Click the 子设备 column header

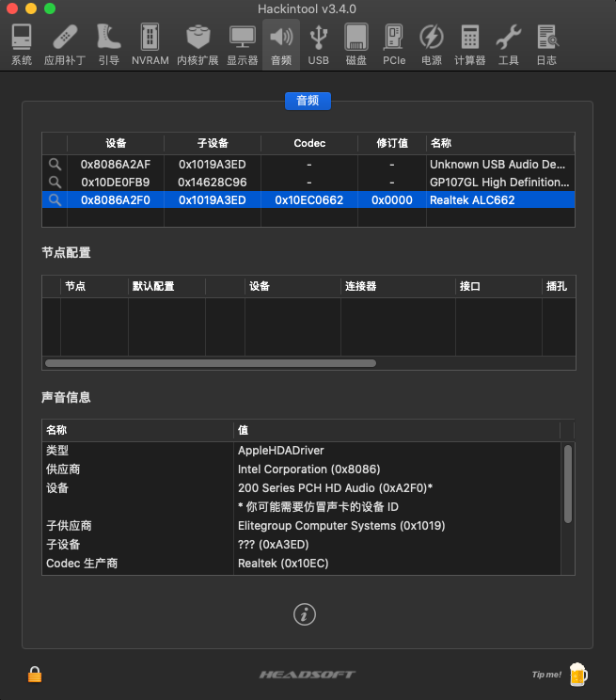click(x=213, y=143)
